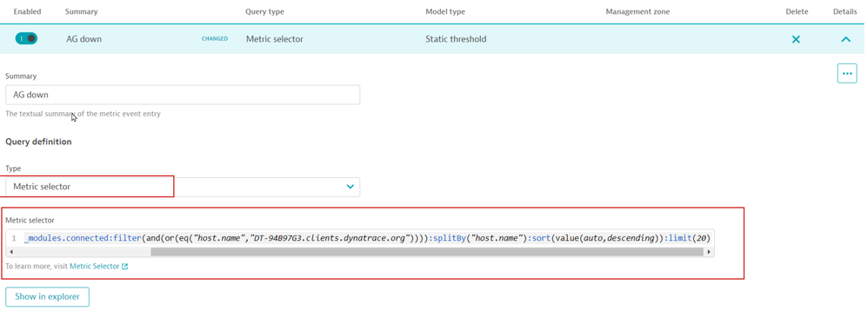Click the Query type column header
Viewport: 868px width, 318px height.
tap(264, 11)
